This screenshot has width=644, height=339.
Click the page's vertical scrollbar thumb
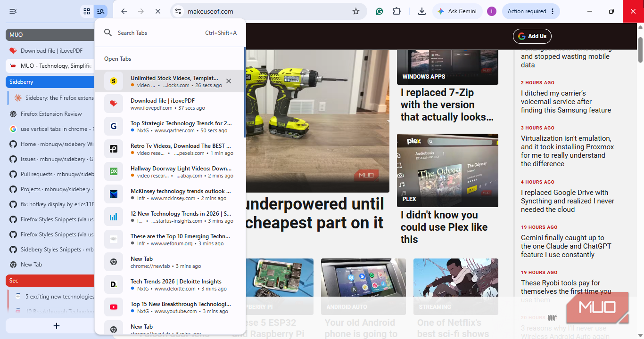(640, 49)
